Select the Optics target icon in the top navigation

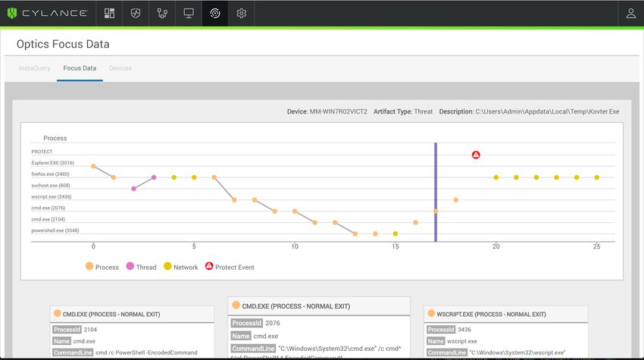coord(215,13)
